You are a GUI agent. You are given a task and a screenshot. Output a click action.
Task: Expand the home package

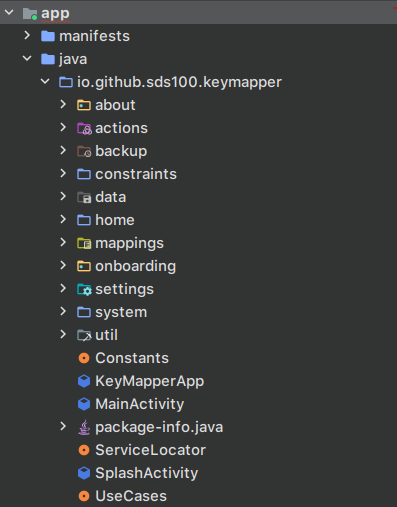[63, 219]
